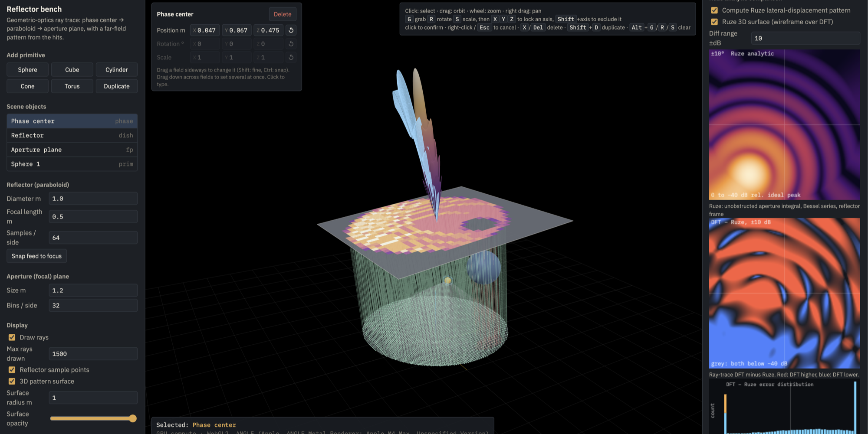The width and height of the screenshot is (868, 434).
Task: Reset the Scale values
Action: click(291, 57)
